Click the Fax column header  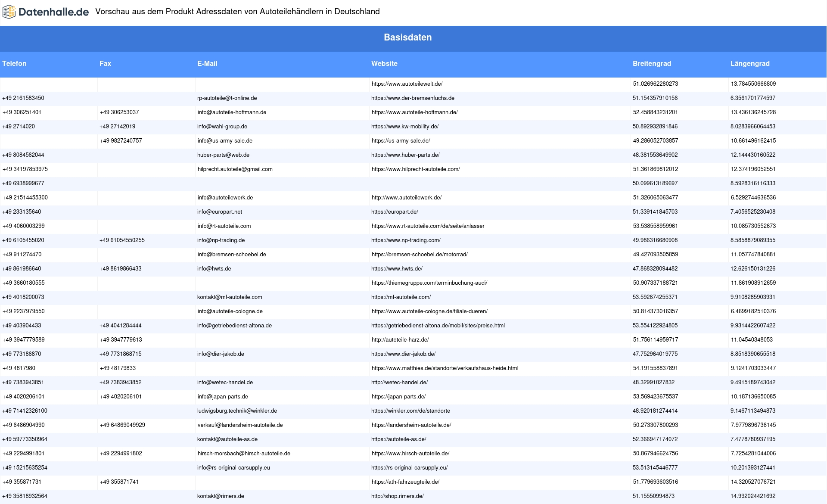point(105,63)
